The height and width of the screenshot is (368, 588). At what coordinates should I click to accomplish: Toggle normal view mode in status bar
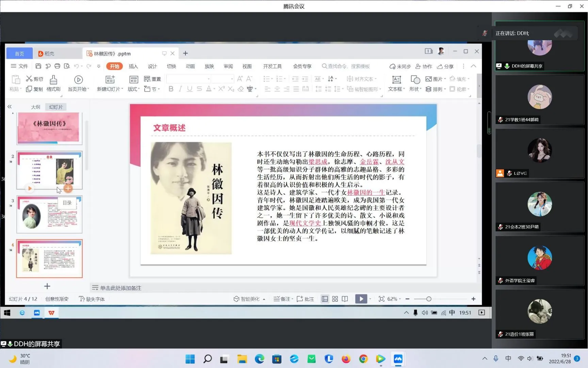pyautogui.click(x=325, y=299)
